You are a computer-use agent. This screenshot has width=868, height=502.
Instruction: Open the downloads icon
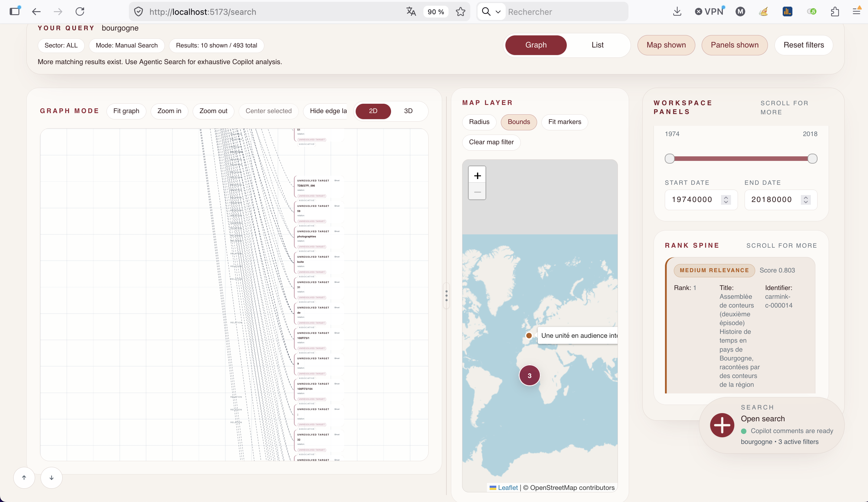[x=677, y=12]
